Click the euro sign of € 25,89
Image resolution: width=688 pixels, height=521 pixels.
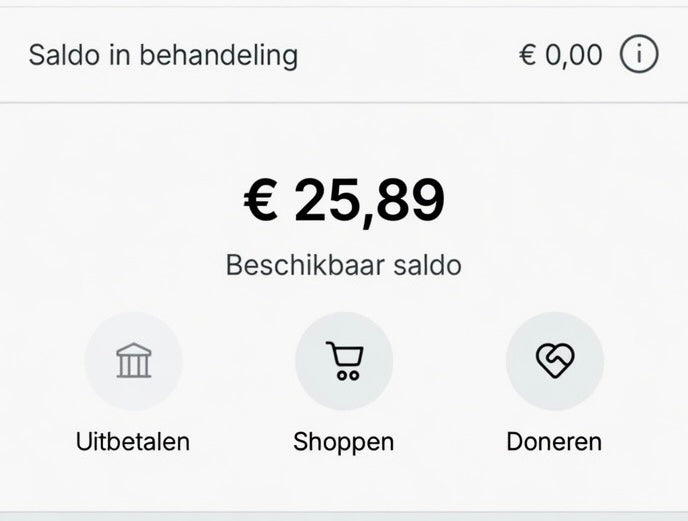click(x=261, y=201)
